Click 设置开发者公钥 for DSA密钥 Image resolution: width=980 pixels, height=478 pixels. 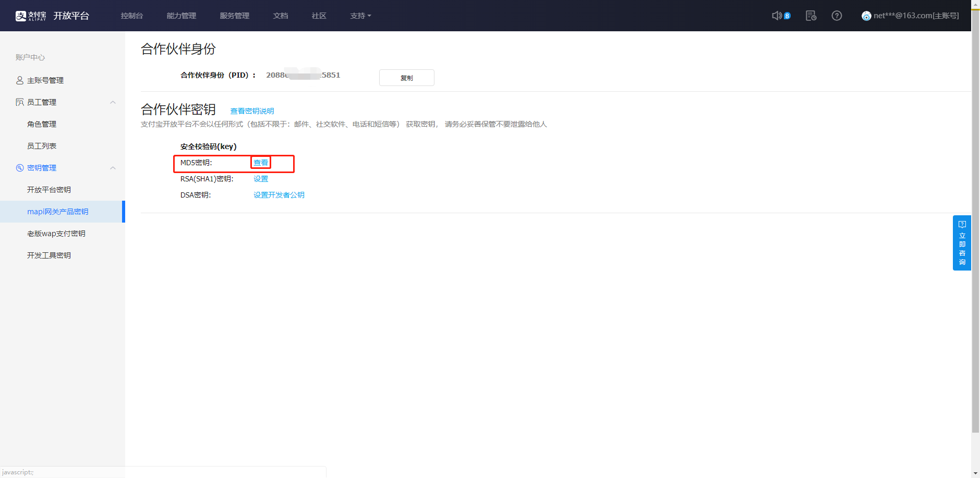(279, 195)
